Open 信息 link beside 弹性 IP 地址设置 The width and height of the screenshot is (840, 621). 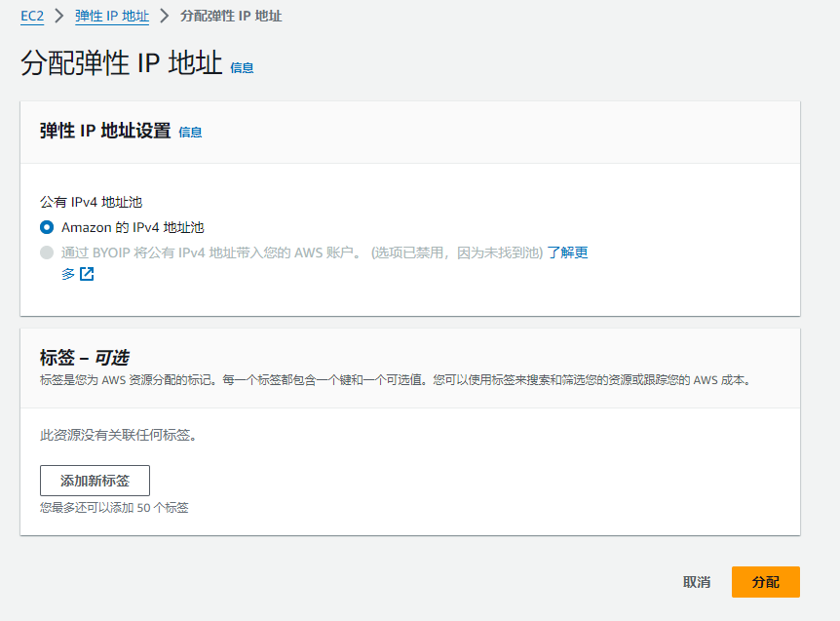[x=190, y=133]
